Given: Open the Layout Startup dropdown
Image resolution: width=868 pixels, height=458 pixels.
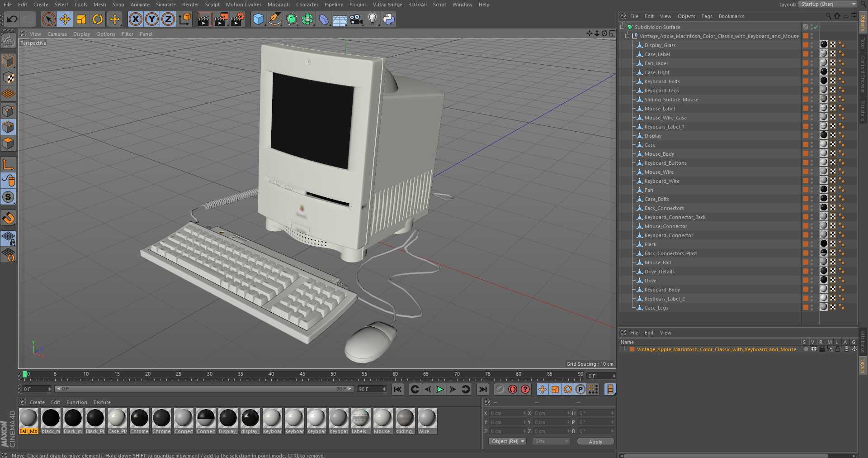Looking at the screenshot, I should click(828, 4).
